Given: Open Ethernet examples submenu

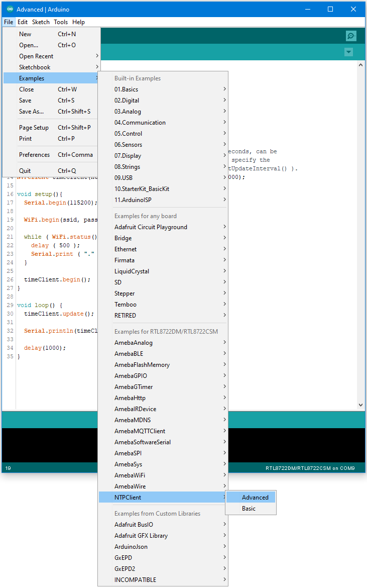Looking at the screenshot, I should click(163, 249).
